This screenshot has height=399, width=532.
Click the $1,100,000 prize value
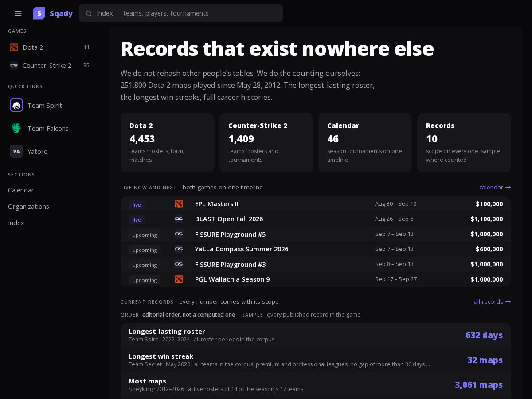pos(486,219)
